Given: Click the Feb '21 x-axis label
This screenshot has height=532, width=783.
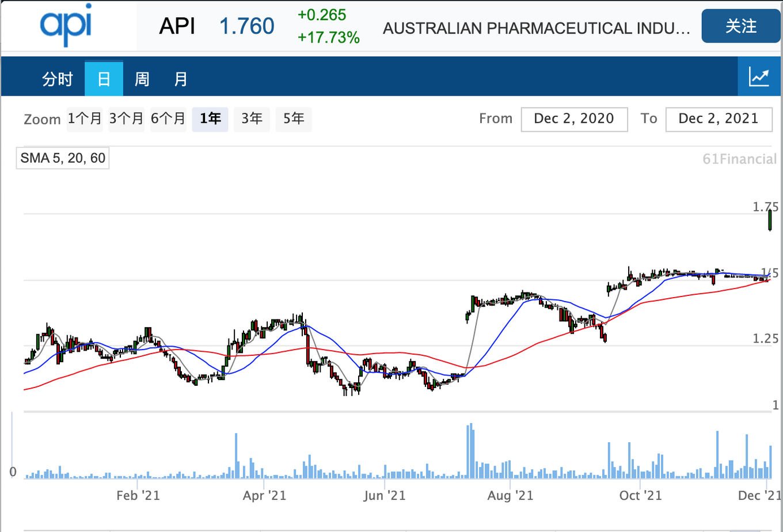Looking at the screenshot, I should tap(138, 496).
